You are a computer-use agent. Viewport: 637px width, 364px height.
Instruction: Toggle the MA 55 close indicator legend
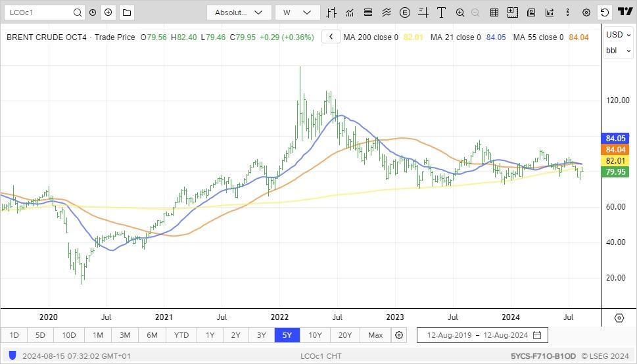click(x=538, y=37)
